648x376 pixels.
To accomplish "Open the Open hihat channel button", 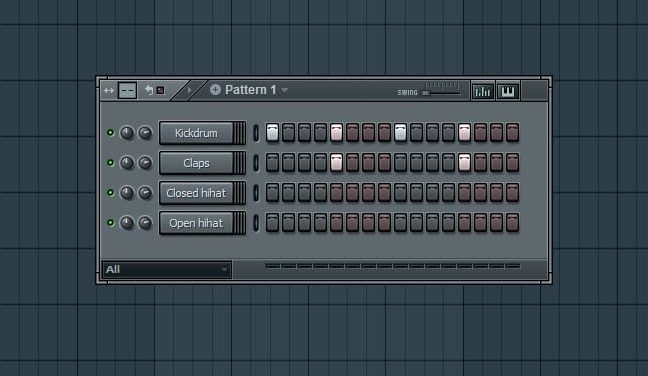I will (196, 223).
